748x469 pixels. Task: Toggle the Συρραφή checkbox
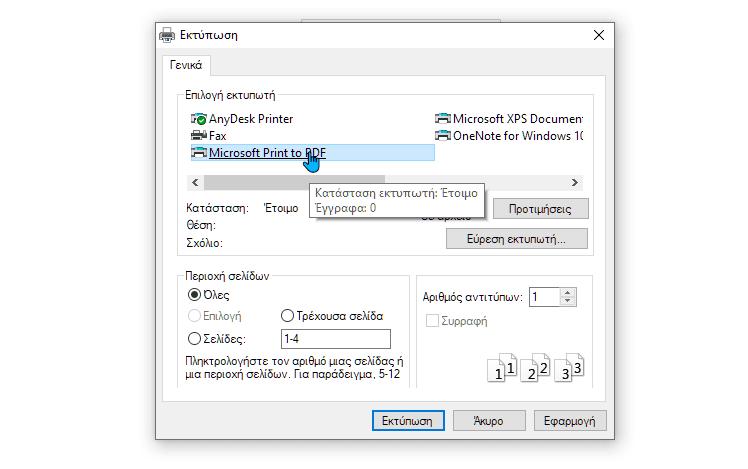tap(432, 321)
